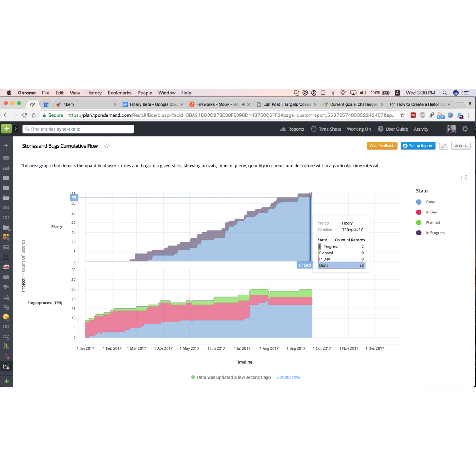
Task: Click the browser reload page icon
Action: point(25,115)
